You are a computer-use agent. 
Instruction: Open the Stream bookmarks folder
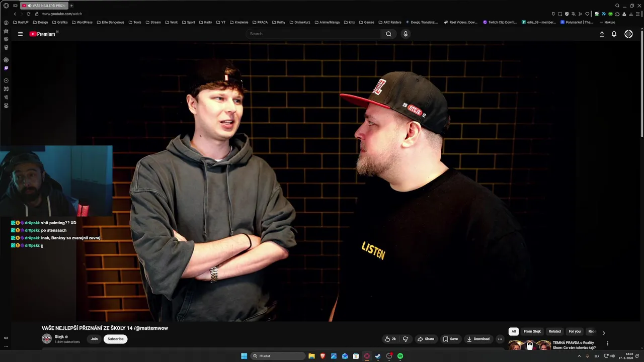click(153, 22)
